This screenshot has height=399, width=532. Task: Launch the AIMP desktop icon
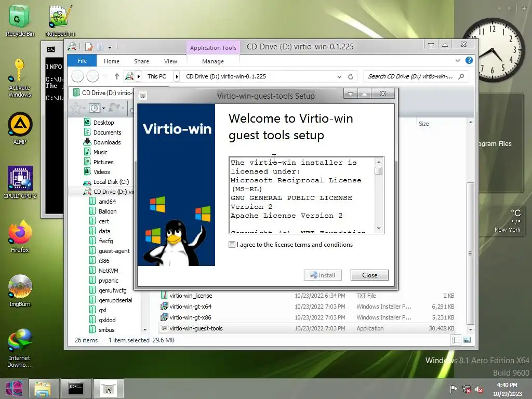(x=20, y=129)
